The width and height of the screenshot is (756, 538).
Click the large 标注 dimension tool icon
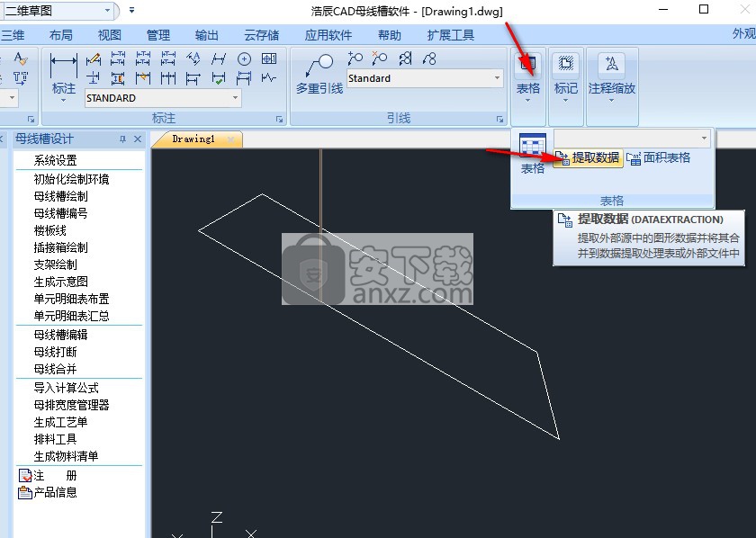coord(63,65)
